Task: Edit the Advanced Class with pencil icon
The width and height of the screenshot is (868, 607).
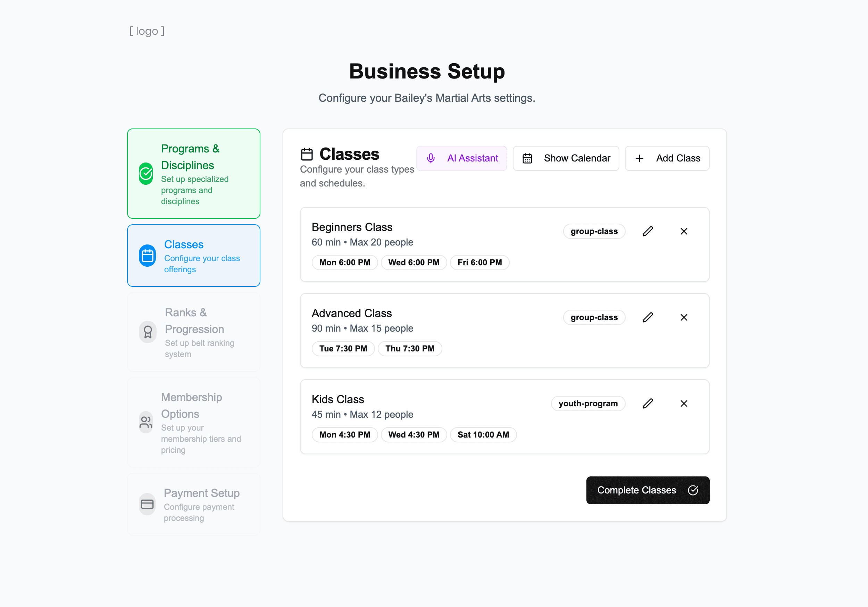Action: (648, 317)
